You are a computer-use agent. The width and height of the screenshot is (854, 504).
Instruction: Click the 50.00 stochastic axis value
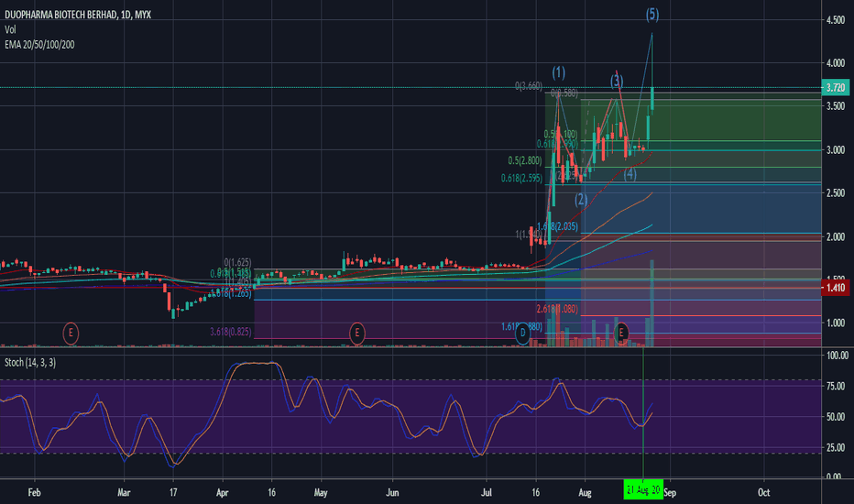click(836, 417)
